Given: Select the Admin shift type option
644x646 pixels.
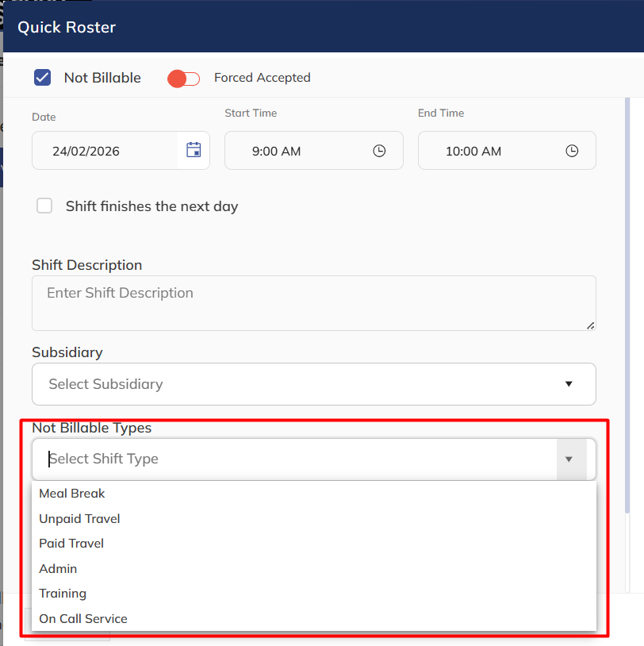Looking at the screenshot, I should (58, 569).
